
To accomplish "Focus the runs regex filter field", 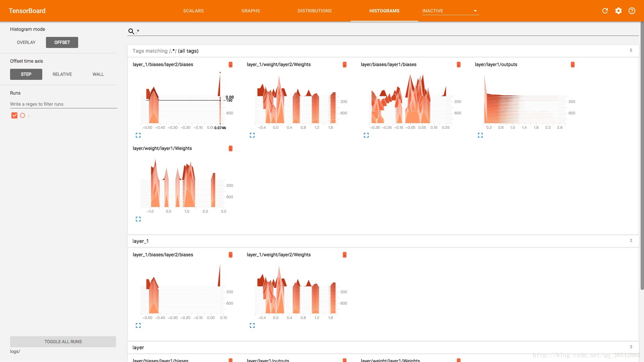I will click(x=64, y=104).
